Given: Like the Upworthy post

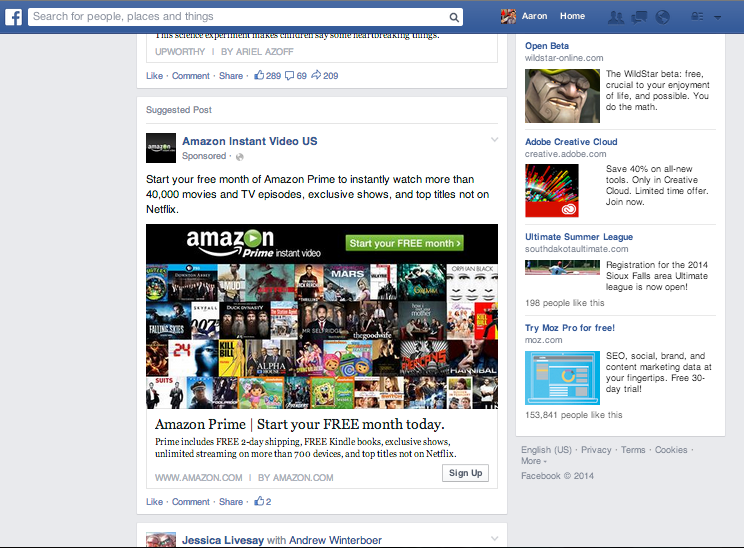Looking at the screenshot, I should pyautogui.click(x=154, y=76).
